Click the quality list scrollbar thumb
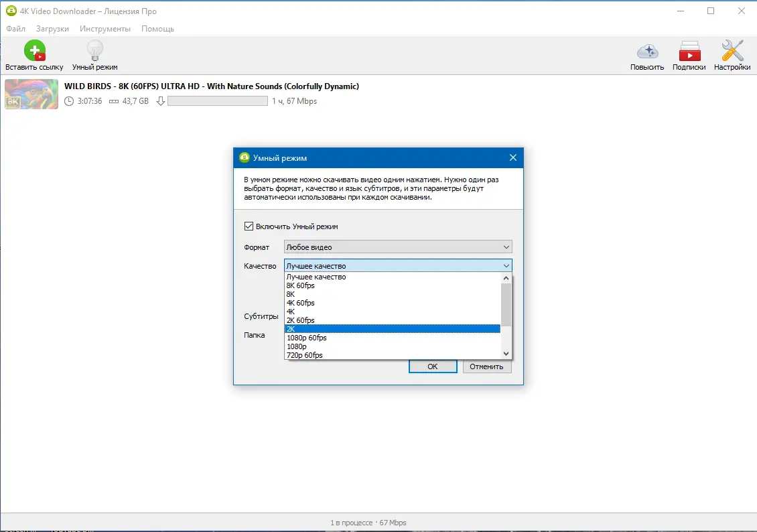This screenshot has width=757, height=532. point(506,305)
